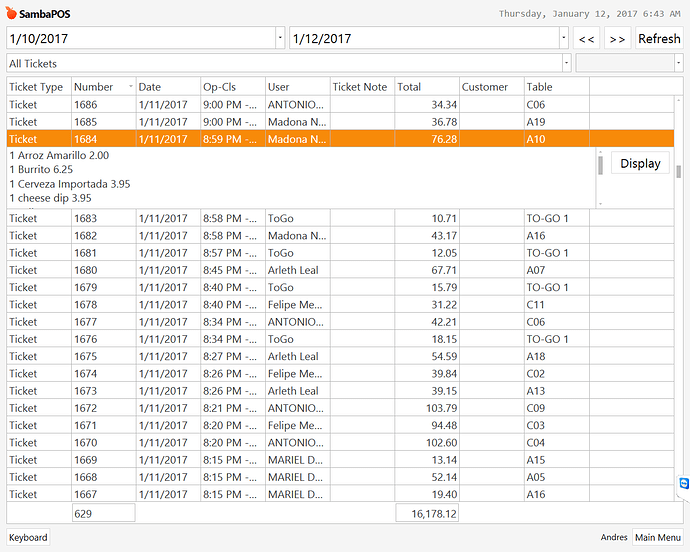Sort by the Op-Cls column header

[233, 87]
